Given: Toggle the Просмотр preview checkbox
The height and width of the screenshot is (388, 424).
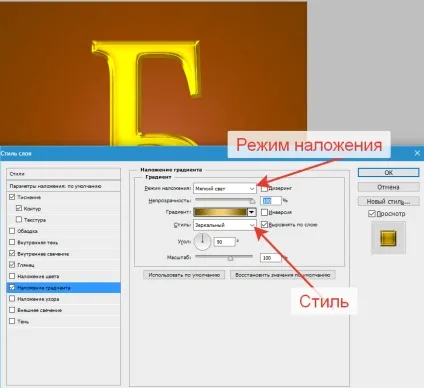Looking at the screenshot, I should pos(372,214).
